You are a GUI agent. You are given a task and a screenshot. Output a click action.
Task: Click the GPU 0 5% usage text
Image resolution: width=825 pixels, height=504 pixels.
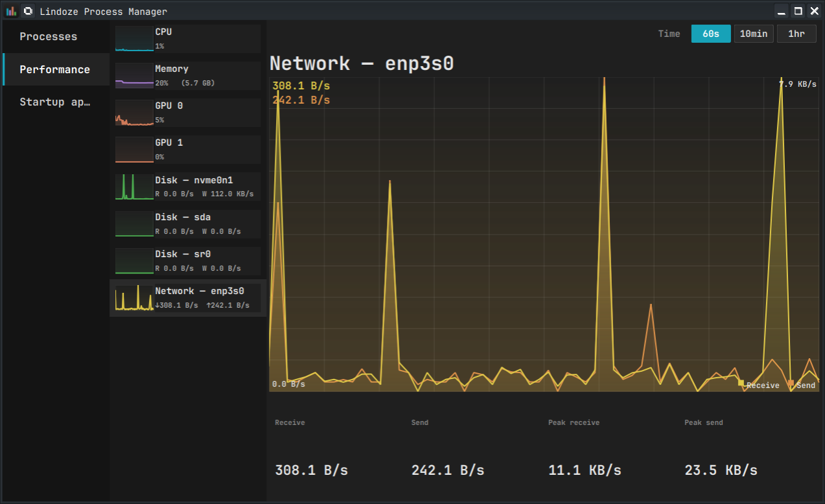click(x=159, y=120)
